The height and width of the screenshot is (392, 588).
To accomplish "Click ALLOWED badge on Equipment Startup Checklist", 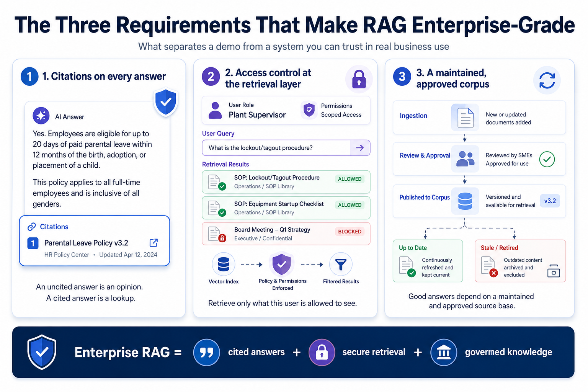I will [x=350, y=205].
